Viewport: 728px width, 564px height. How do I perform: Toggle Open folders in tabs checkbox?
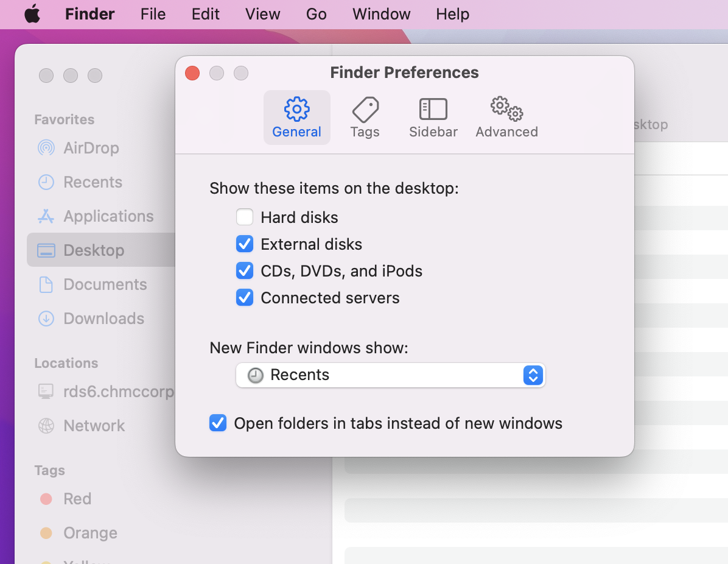(218, 423)
